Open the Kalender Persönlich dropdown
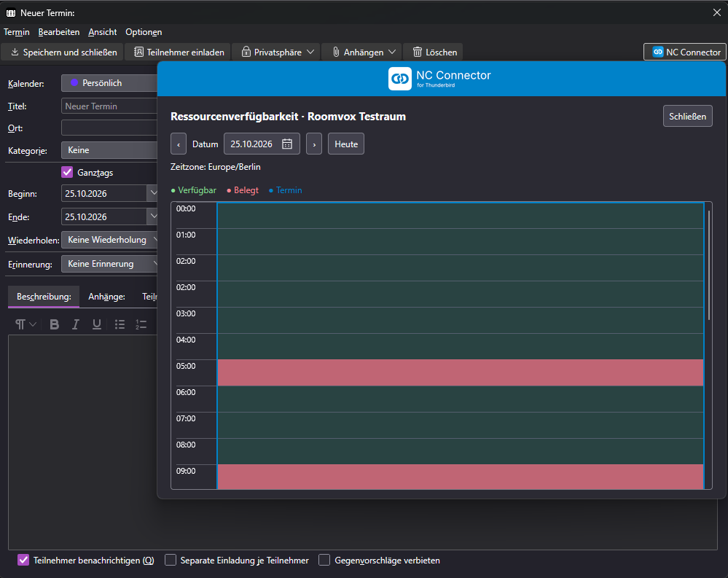The image size is (728, 578). pos(109,83)
